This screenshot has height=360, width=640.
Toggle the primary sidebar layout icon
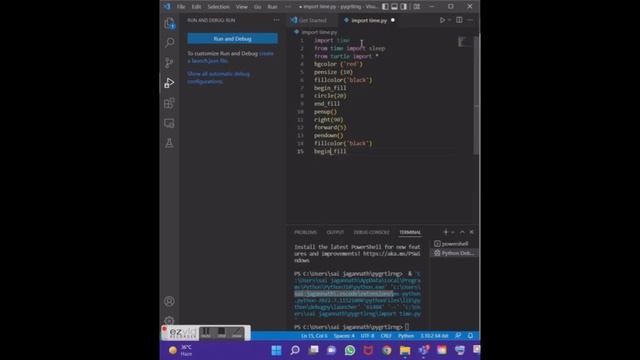[385, 7]
